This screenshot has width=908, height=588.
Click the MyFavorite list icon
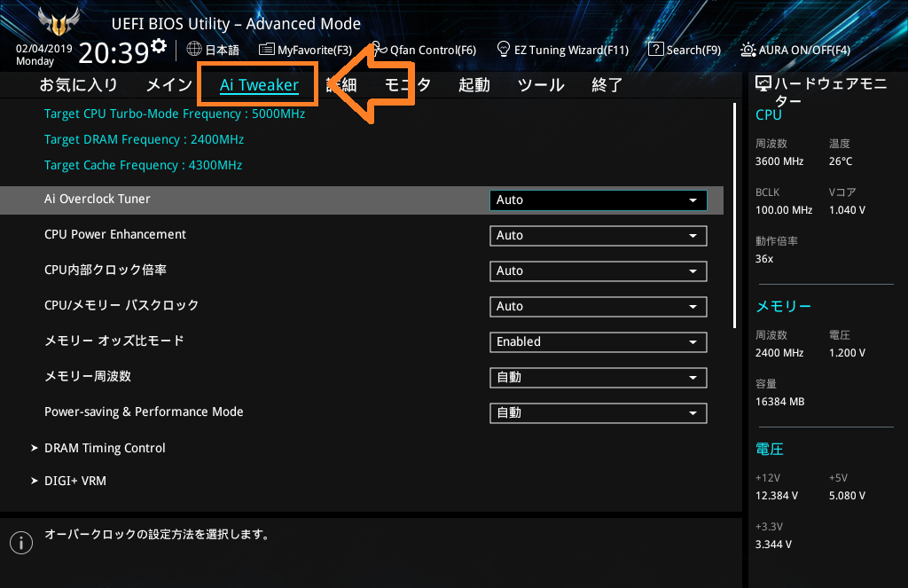266,50
